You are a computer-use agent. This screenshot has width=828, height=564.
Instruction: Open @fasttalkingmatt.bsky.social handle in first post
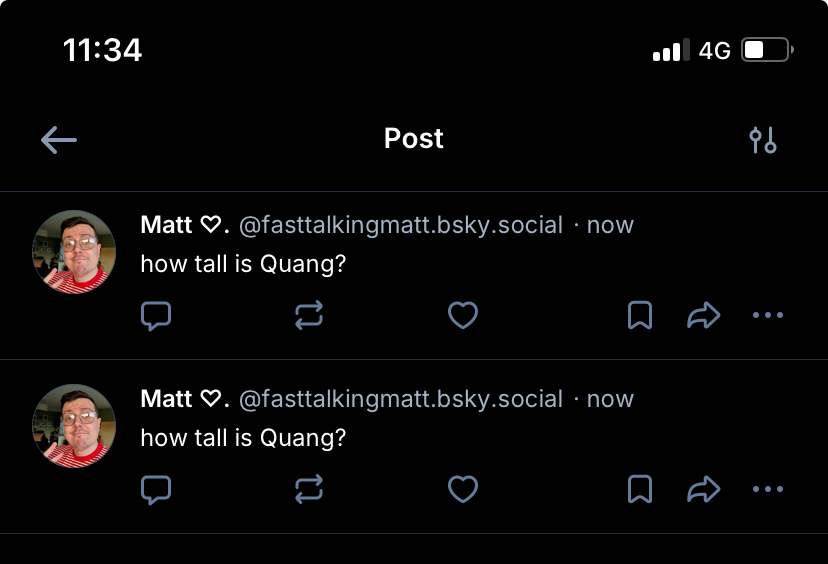(401, 225)
